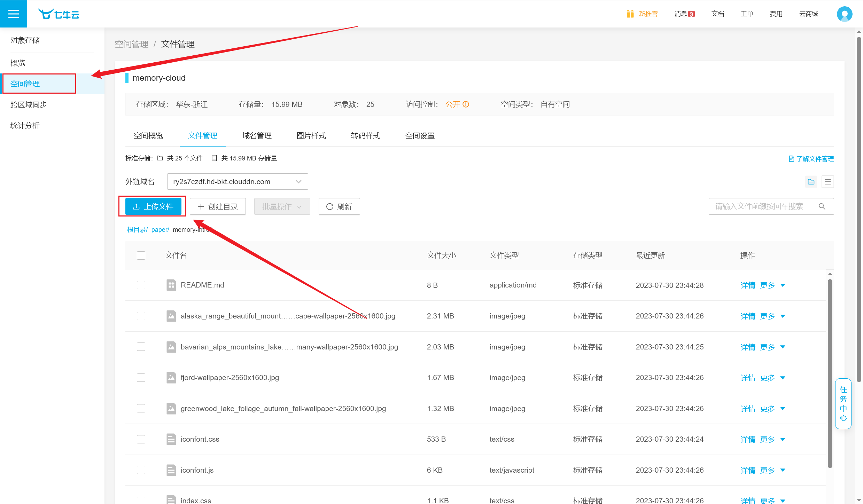The image size is (863, 504).
Task: Click the file list scroll-up arrow
Action: click(x=830, y=274)
